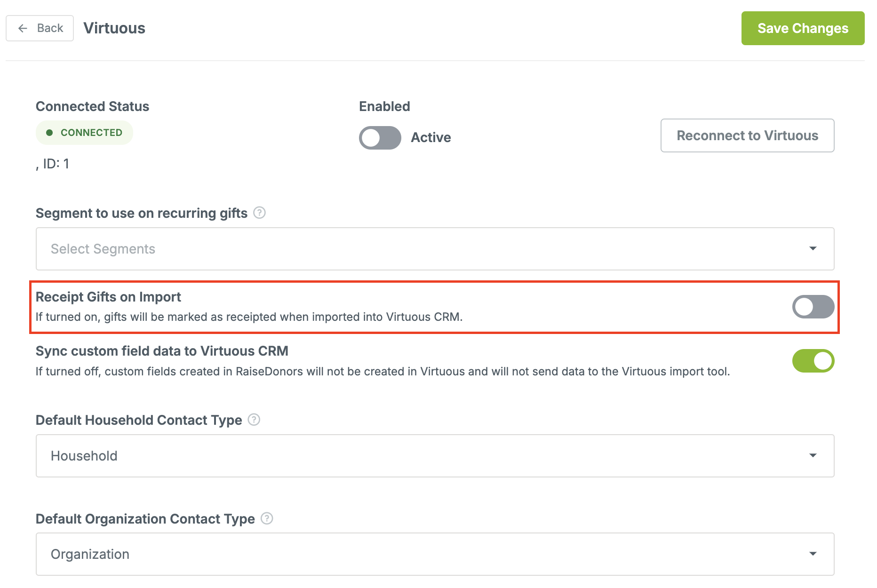Click help icon beside Household Contact Type
877x588 pixels.
[x=254, y=420]
